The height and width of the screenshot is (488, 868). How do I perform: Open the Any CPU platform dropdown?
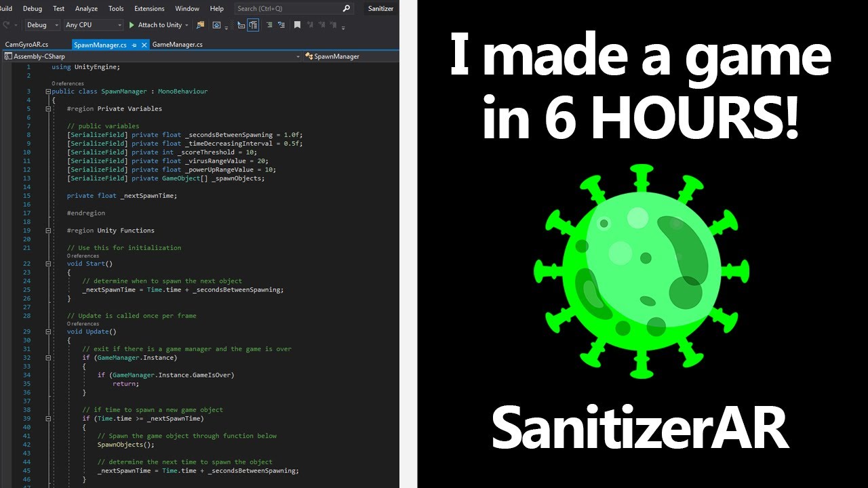pos(93,25)
